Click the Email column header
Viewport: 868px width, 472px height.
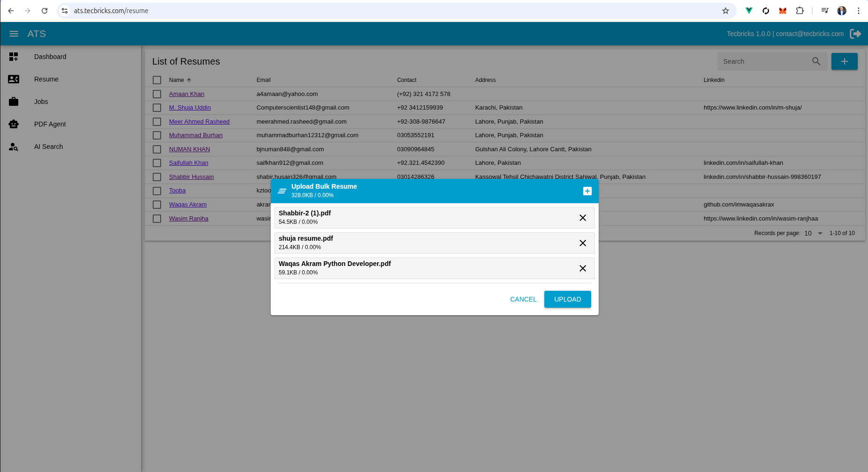click(263, 80)
